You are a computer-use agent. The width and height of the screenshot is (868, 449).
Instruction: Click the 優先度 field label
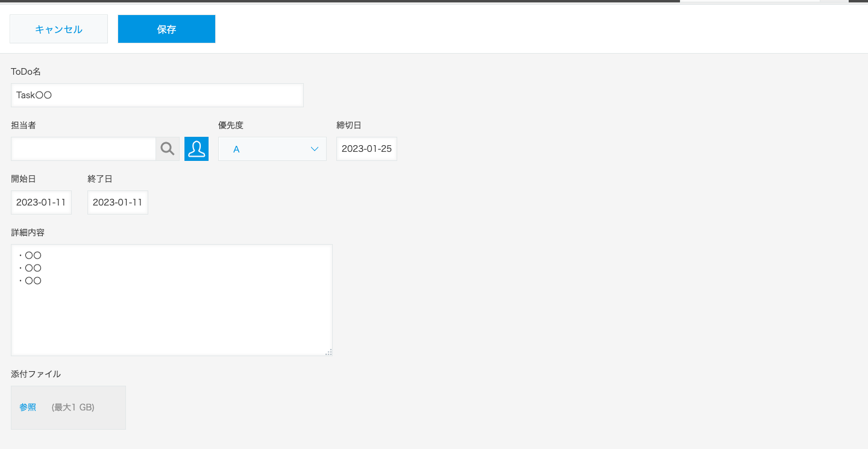231,125
